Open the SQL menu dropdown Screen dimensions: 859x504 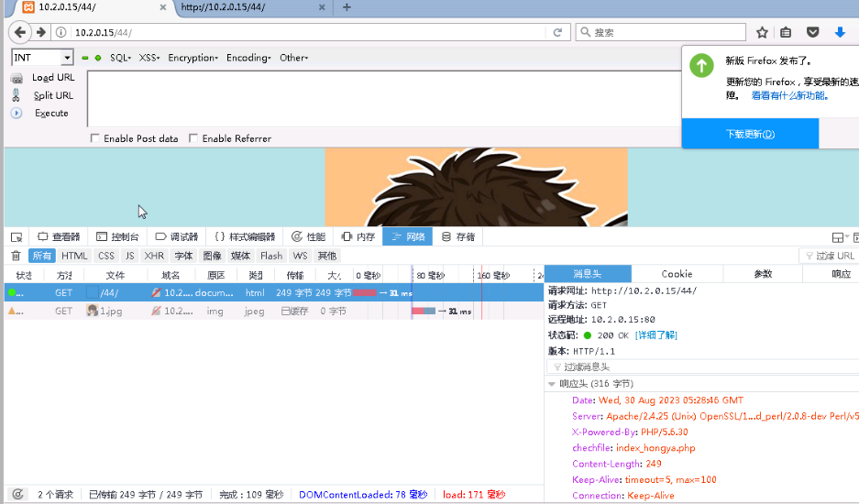[120, 58]
